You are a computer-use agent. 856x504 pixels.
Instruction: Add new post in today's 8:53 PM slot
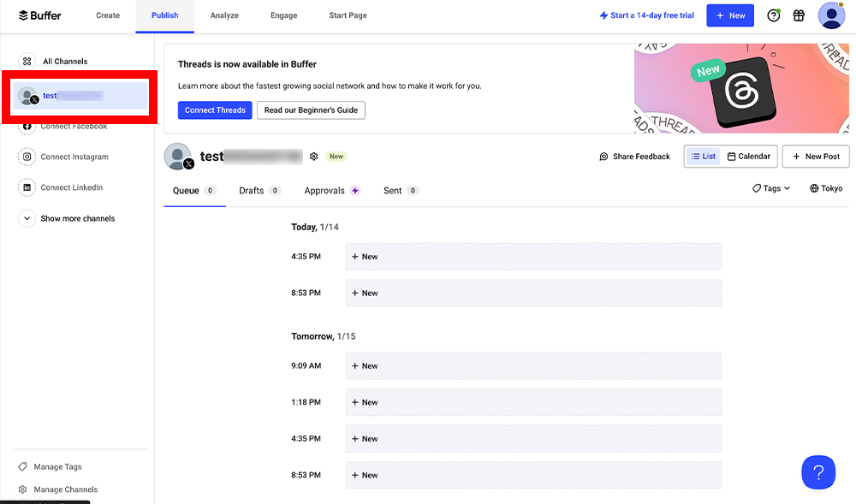[x=533, y=293]
